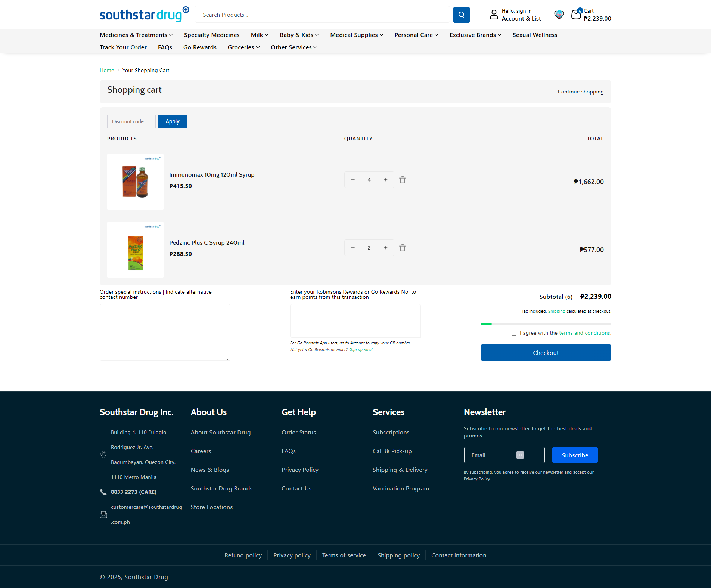Open Terms of service link

coord(344,555)
